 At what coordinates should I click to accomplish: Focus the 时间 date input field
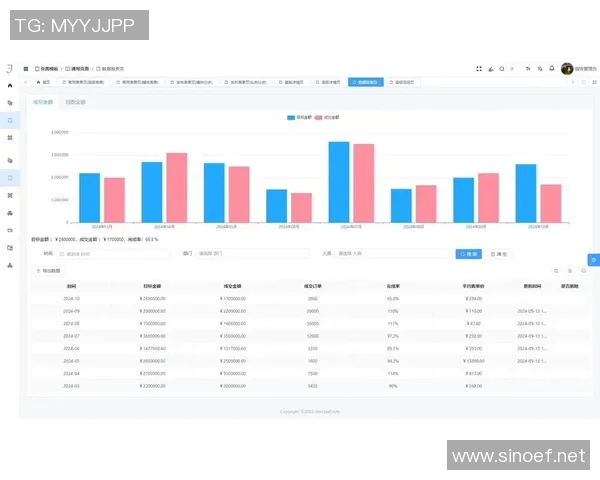click(x=114, y=254)
